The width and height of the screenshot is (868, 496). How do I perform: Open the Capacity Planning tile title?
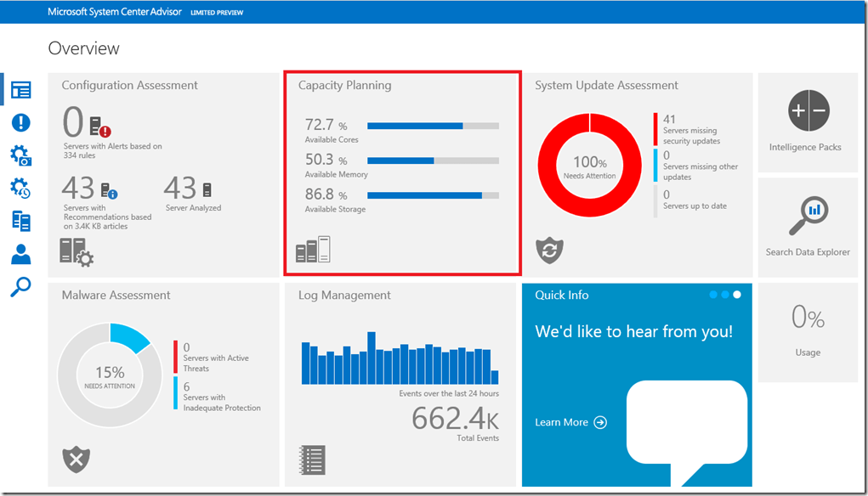pyautogui.click(x=344, y=85)
